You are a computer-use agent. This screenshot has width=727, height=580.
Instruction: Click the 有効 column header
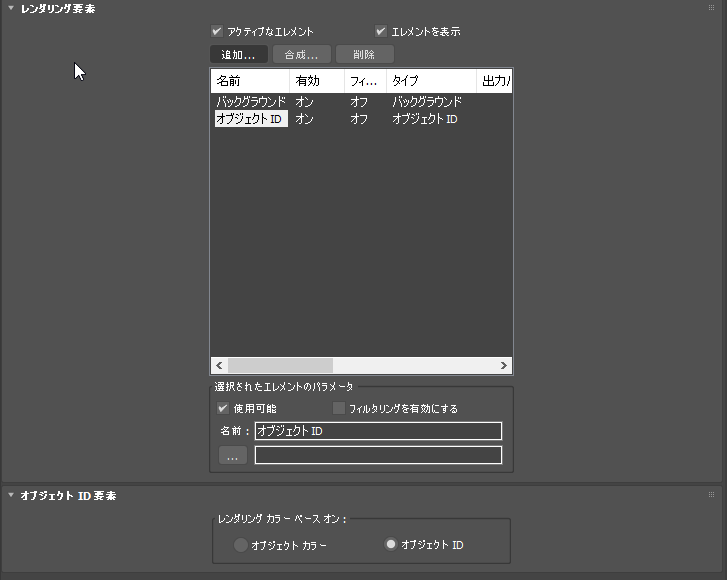[317, 81]
